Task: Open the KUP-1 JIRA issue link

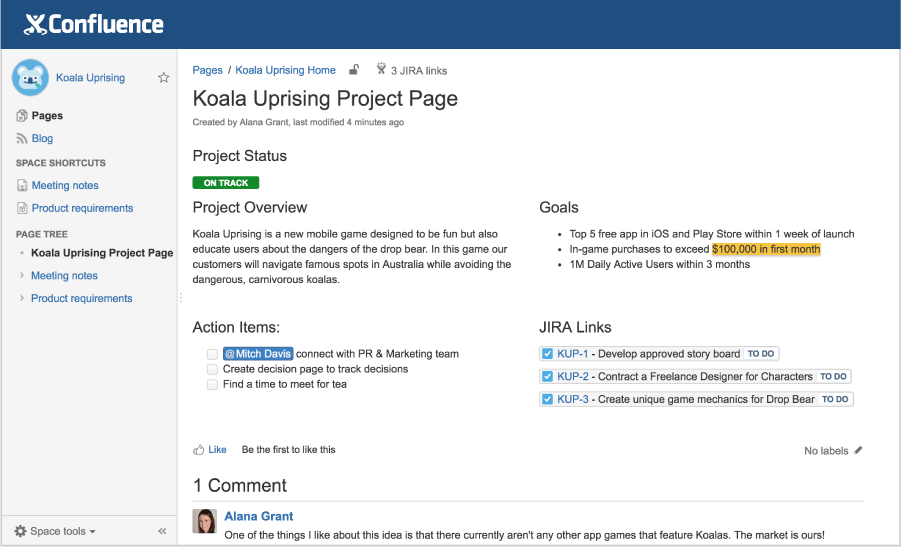Action: (x=572, y=354)
